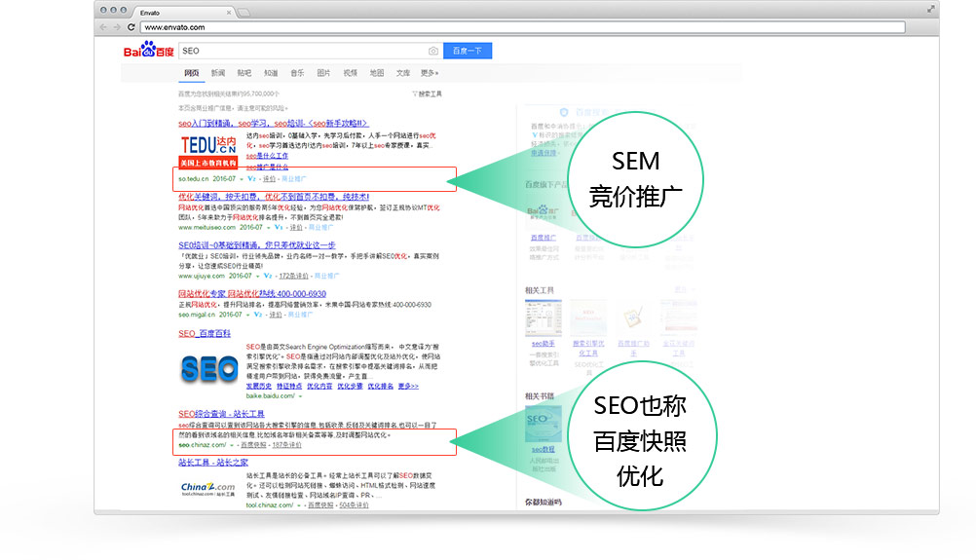The width and height of the screenshot is (976, 560).
Task: Open 百度快照 on the seo.chinaz.com row
Action: click(253, 445)
